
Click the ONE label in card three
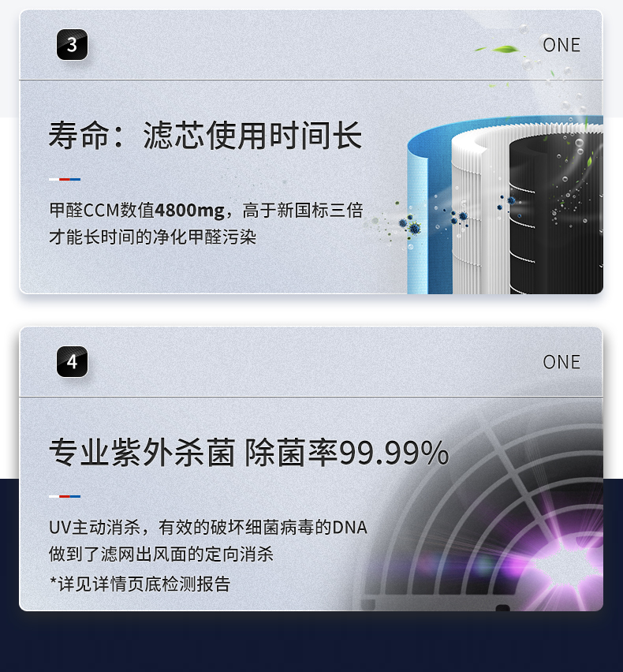click(561, 45)
